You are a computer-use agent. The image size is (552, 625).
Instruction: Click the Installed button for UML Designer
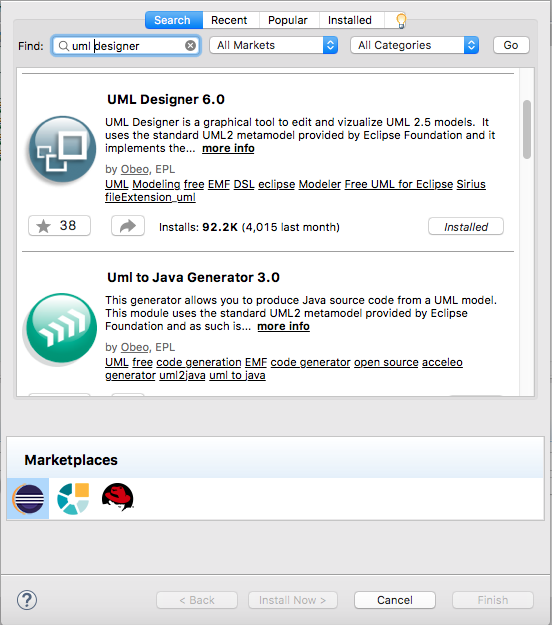(466, 226)
